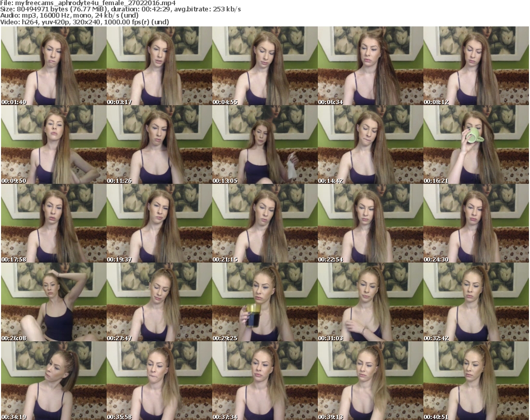The width and height of the screenshot is (530, 420).
Task: Click the thumbnail timestamped 00:01:40
Action: pyautogui.click(x=53, y=66)
